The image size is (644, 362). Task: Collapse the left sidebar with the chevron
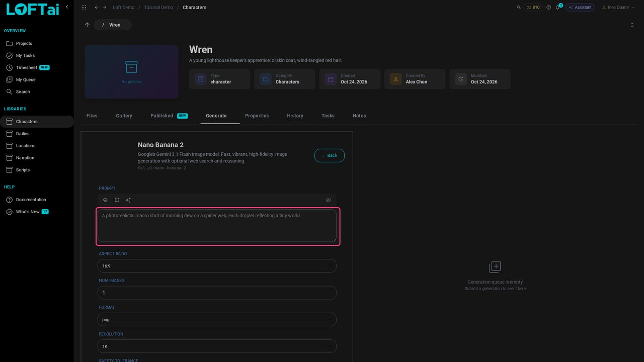point(67,7)
